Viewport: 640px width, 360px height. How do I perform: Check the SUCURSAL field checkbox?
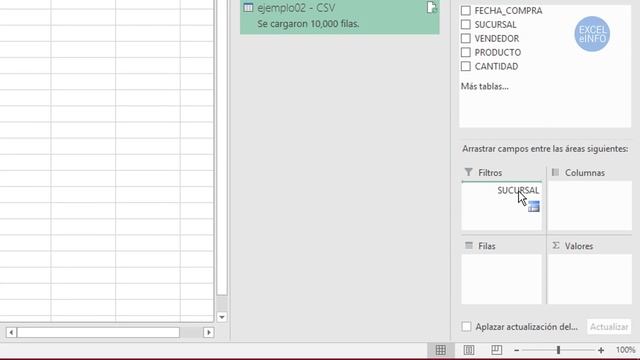465,24
